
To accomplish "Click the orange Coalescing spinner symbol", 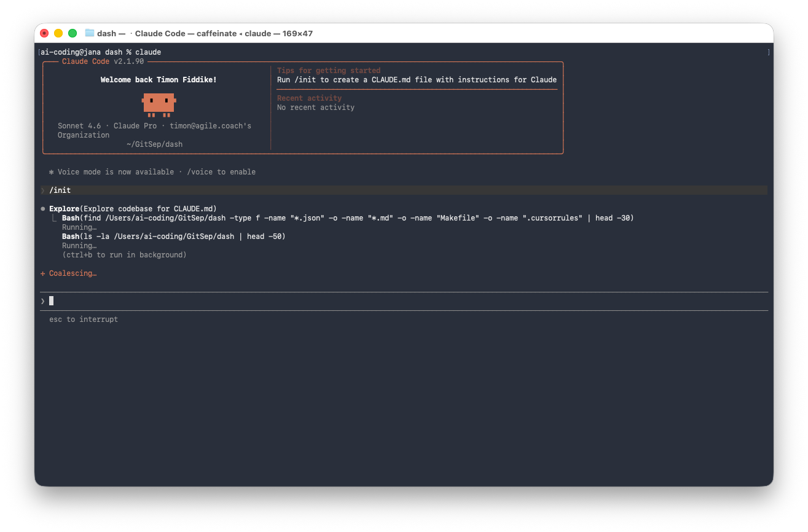I will 42,273.
